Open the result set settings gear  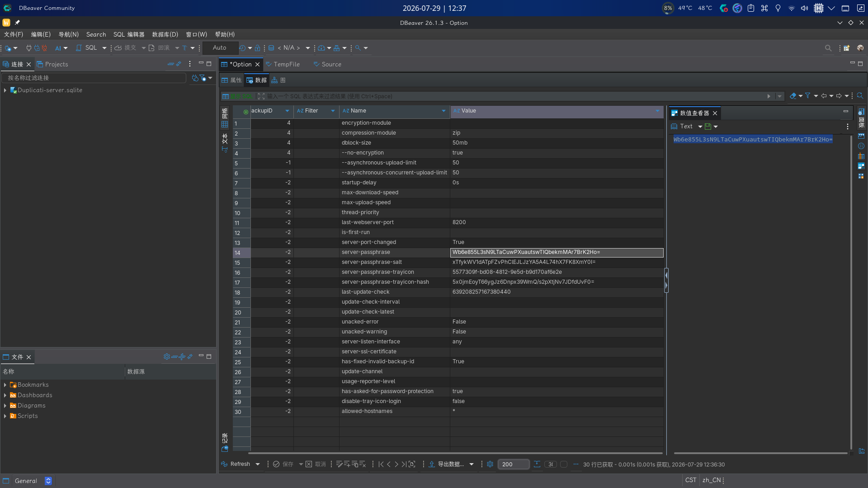(490, 464)
